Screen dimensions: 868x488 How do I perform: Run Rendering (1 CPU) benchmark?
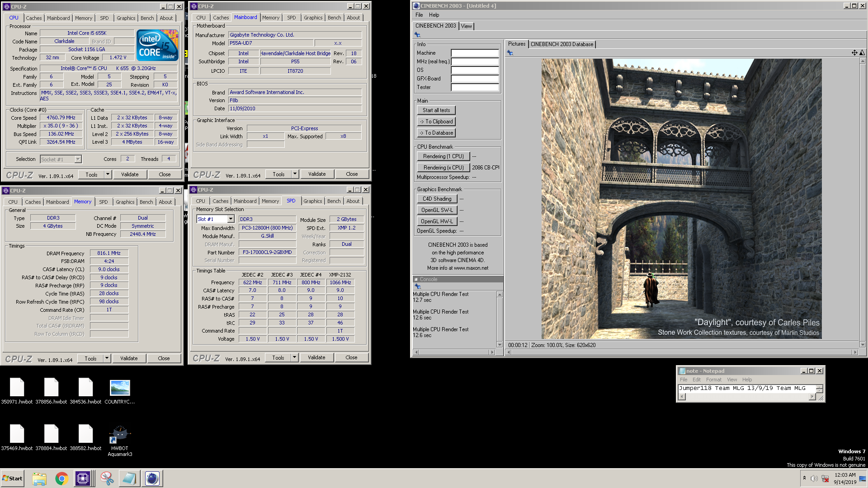pyautogui.click(x=443, y=156)
